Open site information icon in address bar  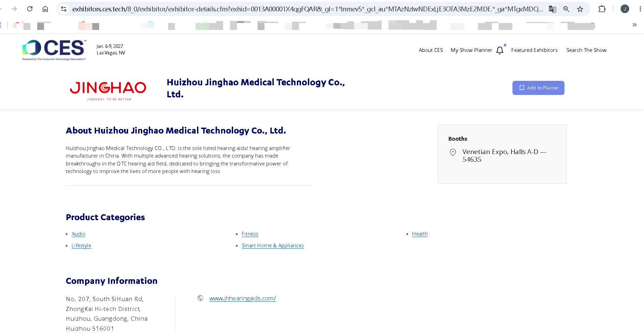click(64, 9)
